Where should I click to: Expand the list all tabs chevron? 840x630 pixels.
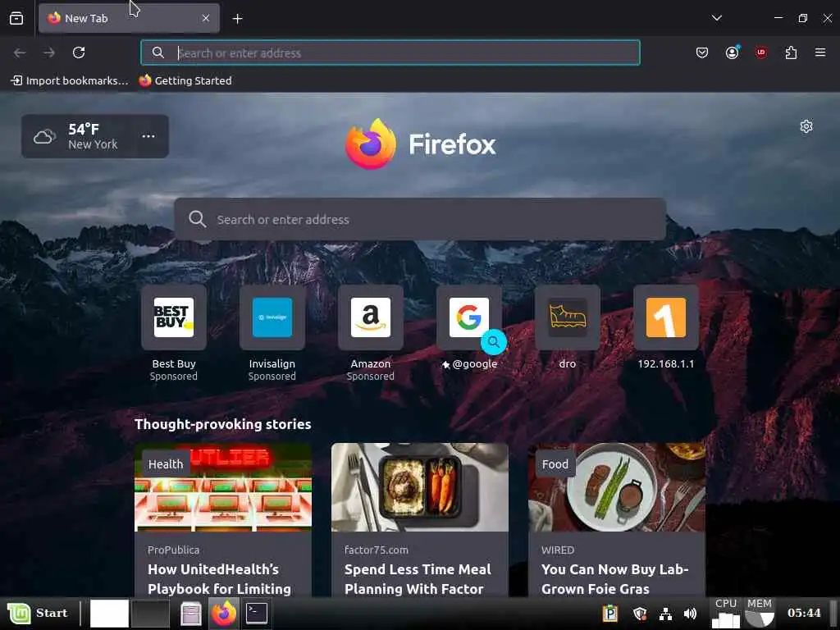coord(716,18)
